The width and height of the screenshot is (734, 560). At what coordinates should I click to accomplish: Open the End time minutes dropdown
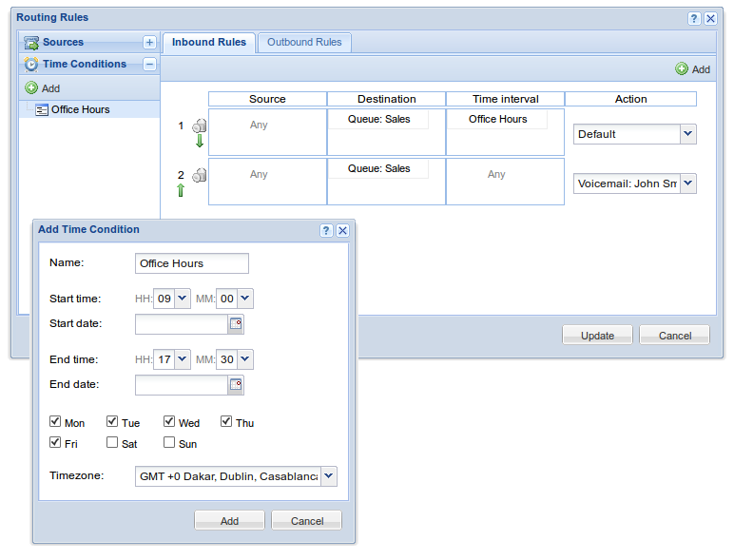point(244,359)
